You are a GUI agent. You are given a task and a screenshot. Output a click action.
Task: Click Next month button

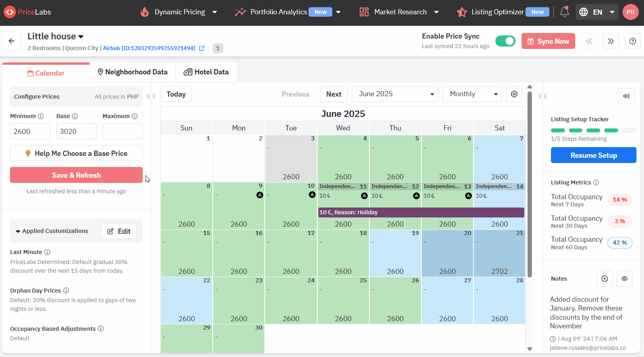pyautogui.click(x=334, y=94)
